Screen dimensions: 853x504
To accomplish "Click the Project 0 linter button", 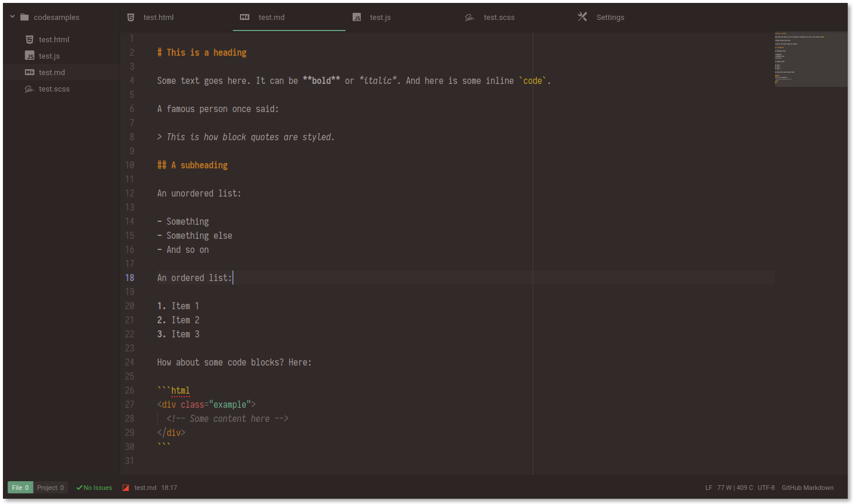I will coord(50,488).
